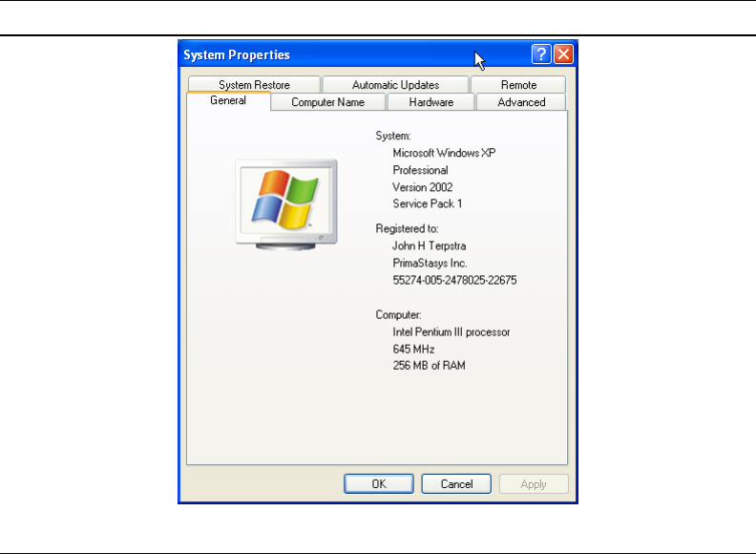Click the 'Registered to:' label

[x=407, y=228]
